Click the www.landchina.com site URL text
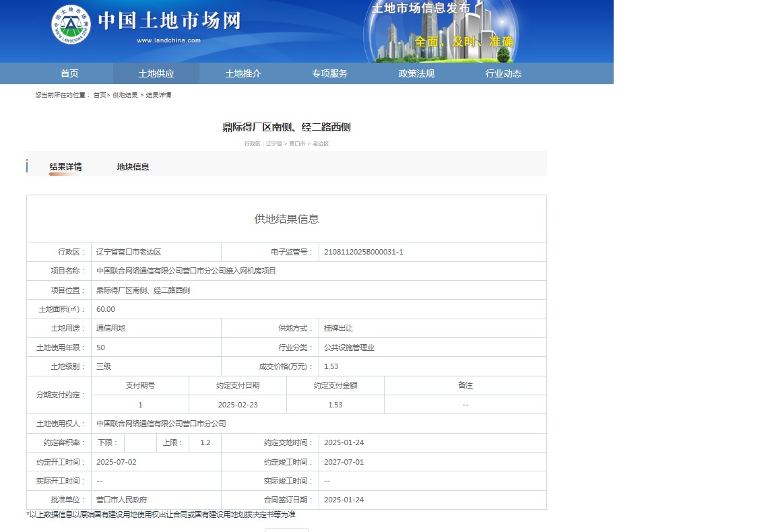The width and height of the screenshot is (776, 532). coord(169,40)
